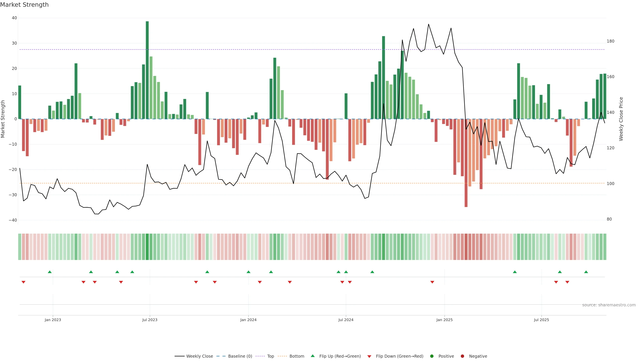Click the red Negative circle legend icon

(x=462, y=356)
